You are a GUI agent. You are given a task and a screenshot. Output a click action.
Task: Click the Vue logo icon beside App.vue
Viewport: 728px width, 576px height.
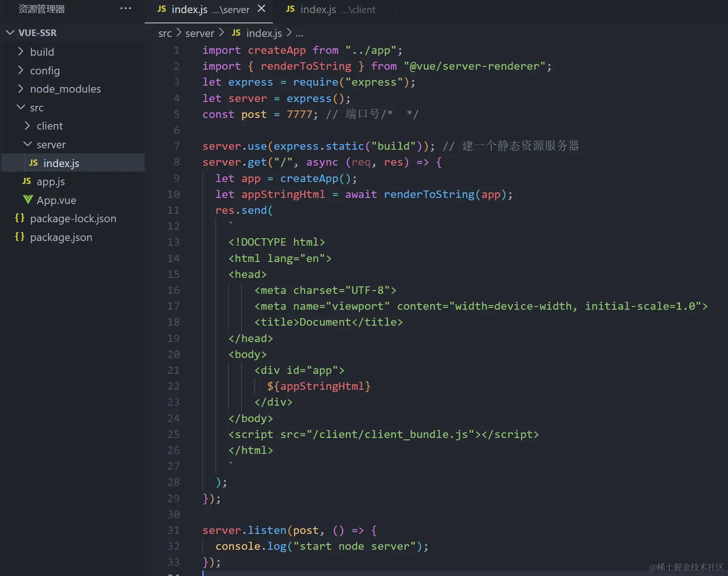(28, 200)
